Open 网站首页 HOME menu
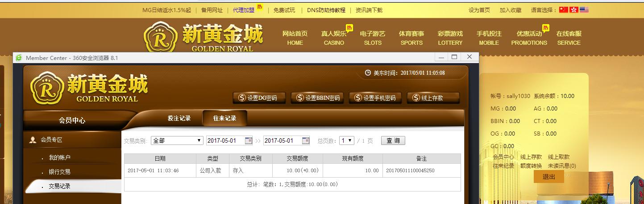The width and height of the screenshot is (644, 204). pyautogui.click(x=295, y=38)
